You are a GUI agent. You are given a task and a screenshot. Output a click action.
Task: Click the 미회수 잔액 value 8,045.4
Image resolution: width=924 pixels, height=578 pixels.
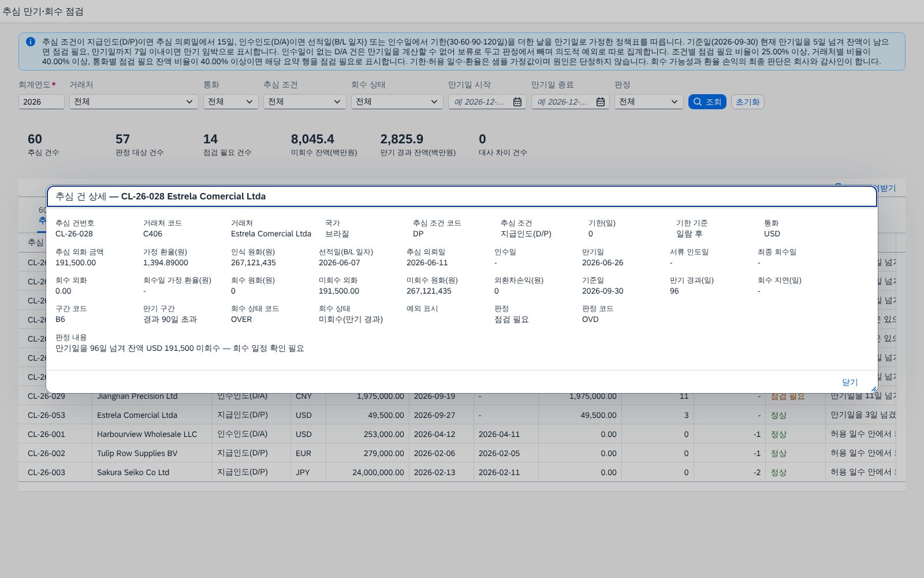pyautogui.click(x=312, y=139)
